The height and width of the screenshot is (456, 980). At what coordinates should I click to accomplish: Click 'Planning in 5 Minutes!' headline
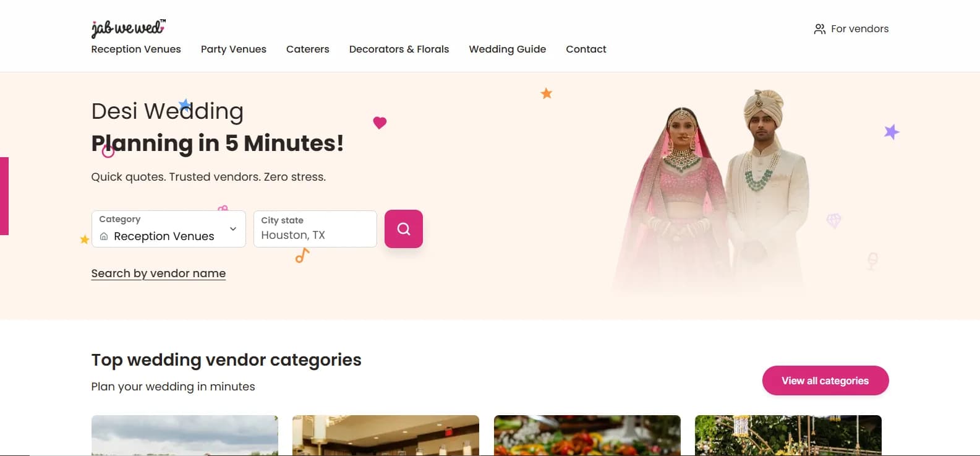[218, 143]
